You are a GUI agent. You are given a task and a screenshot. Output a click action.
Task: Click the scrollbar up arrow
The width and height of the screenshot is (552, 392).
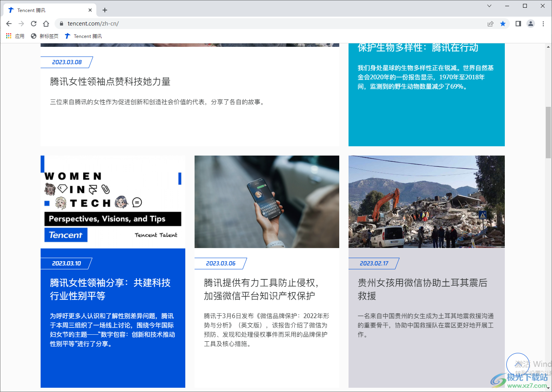click(x=548, y=47)
